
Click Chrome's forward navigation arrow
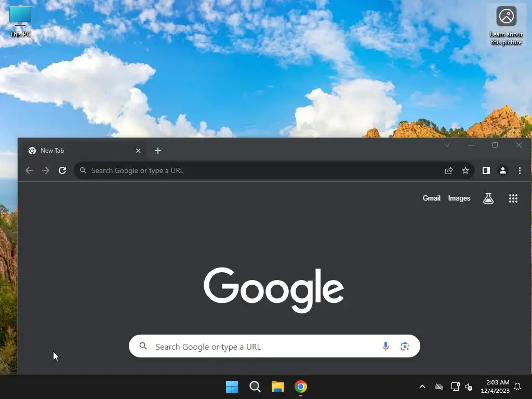(x=46, y=170)
